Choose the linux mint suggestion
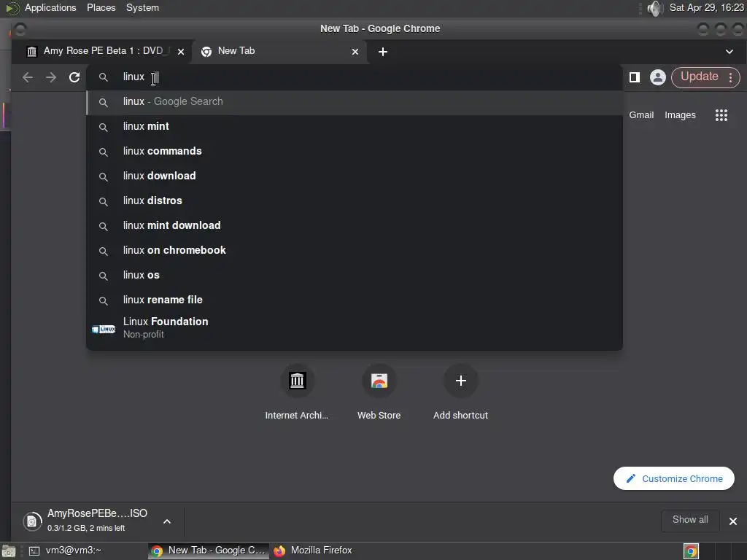Image resolution: width=747 pixels, height=560 pixels. [355, 127]
